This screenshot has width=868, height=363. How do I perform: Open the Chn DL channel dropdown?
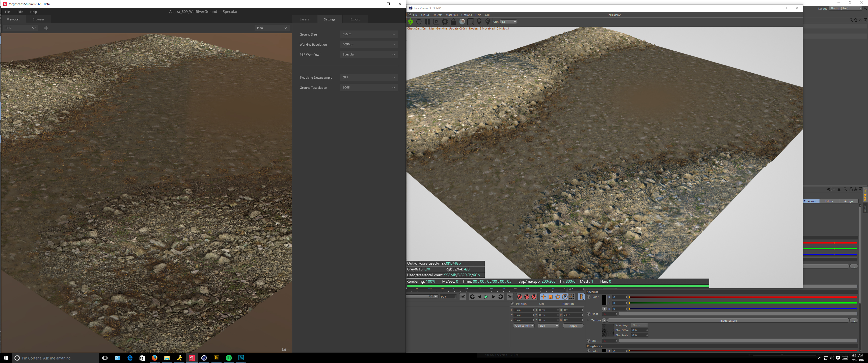[508, 21]
